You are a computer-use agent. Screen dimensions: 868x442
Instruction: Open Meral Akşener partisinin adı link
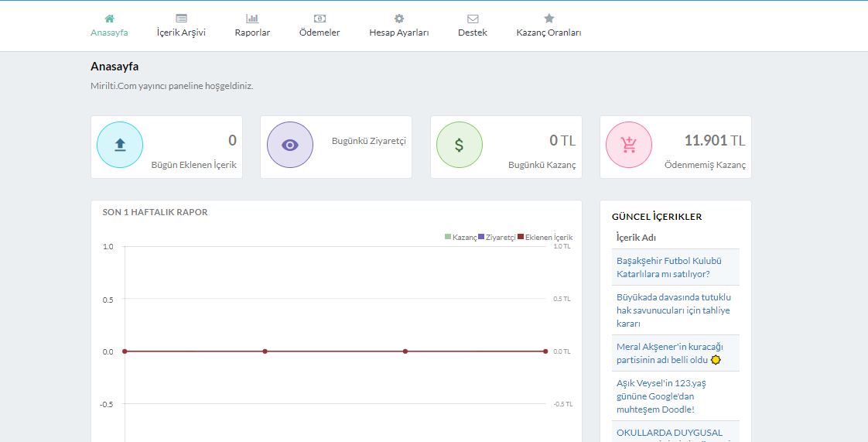tap(670, 354)
